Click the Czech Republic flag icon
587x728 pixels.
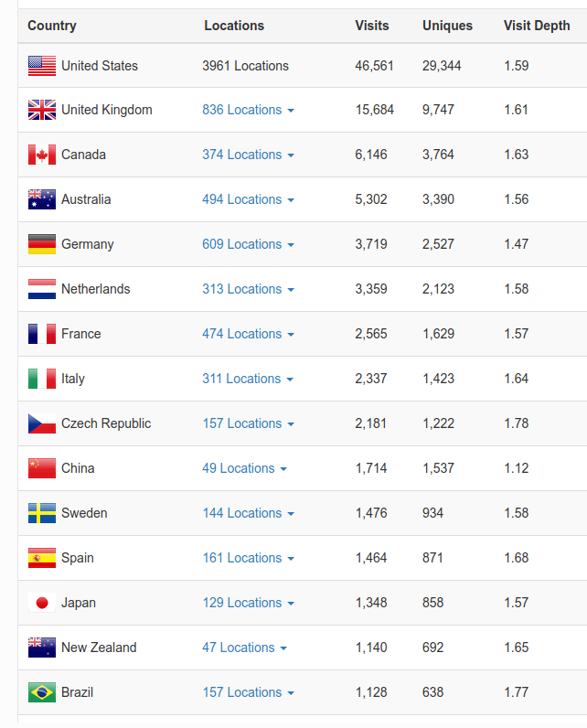[42, 424]
